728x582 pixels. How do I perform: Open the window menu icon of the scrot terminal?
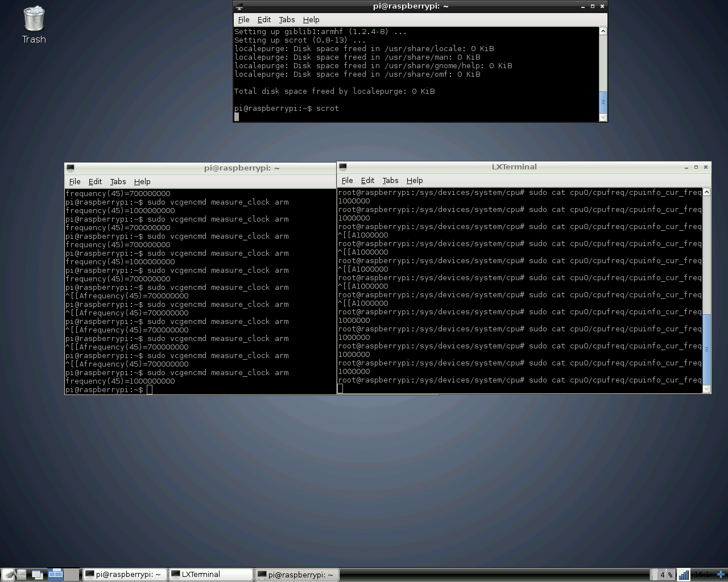pyautogui.click(x=239, y=6)
